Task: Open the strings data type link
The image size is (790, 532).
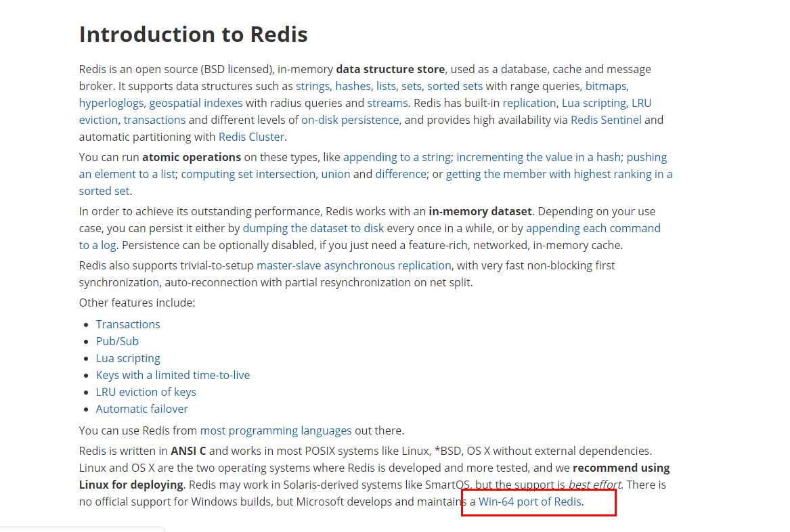Action: pos(313,86)
